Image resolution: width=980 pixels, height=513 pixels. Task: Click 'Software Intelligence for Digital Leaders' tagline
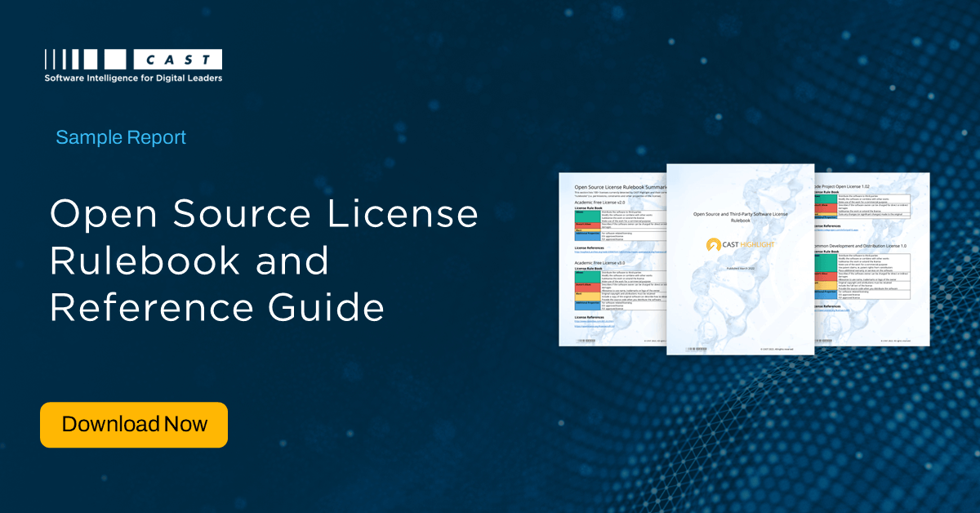(133, 78)
